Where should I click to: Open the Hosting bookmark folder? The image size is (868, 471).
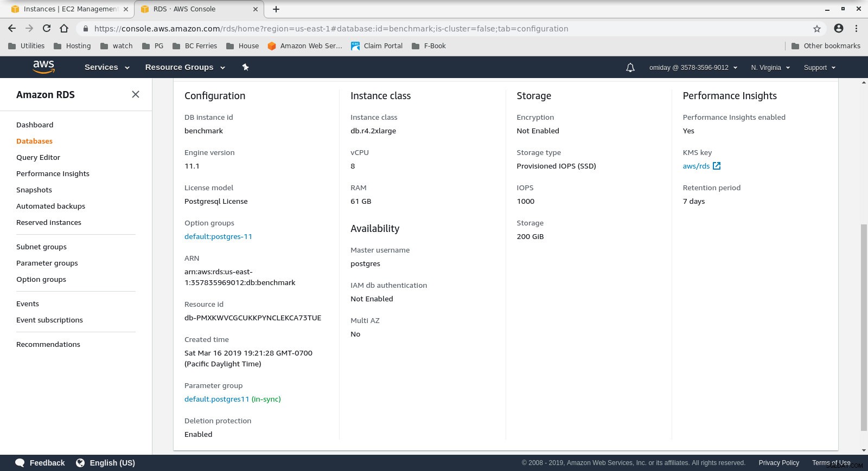(x=72, y=46)
